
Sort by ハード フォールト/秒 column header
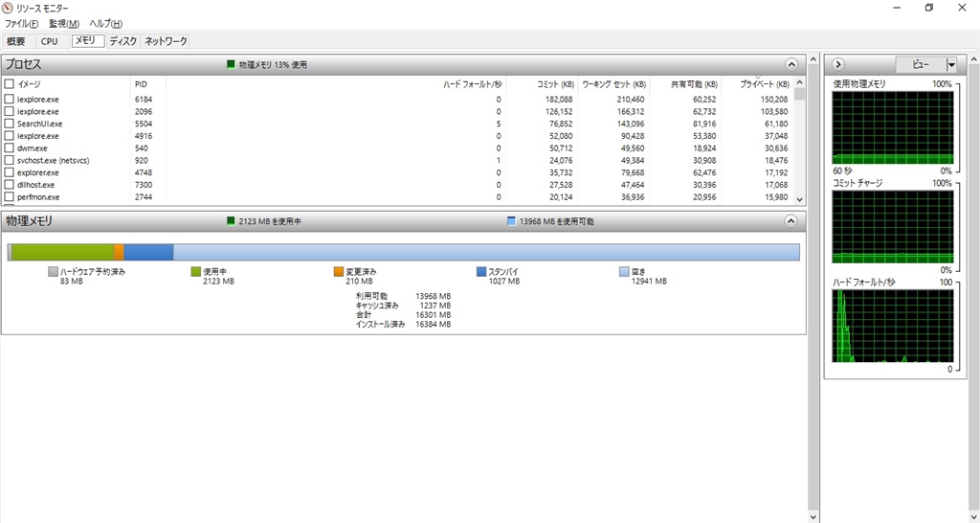(473, 84)
